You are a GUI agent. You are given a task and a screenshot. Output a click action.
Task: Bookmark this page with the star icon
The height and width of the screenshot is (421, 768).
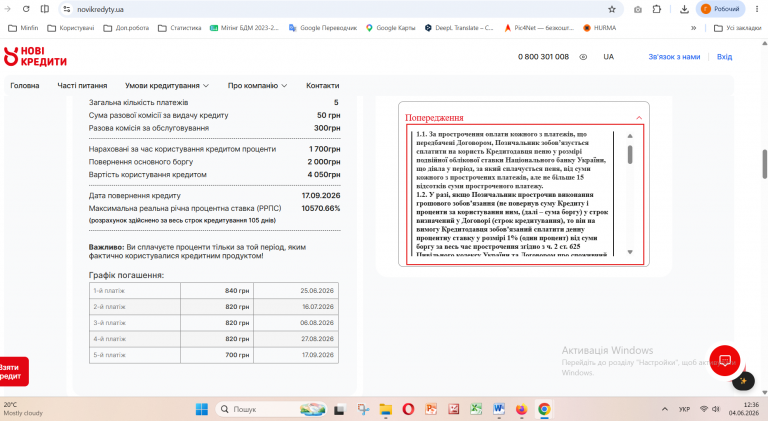612,9
